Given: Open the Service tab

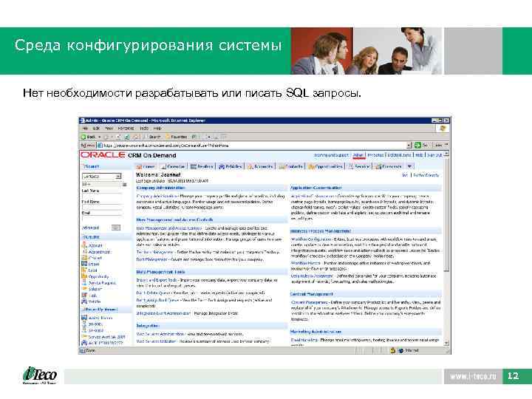Looking at the screenshot, I should [x=359, y=166].
